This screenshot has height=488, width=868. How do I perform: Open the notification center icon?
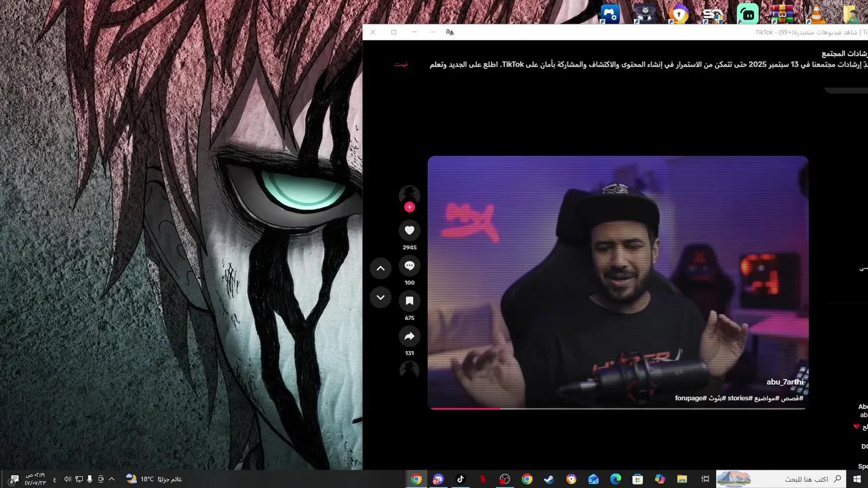point(14,479)
